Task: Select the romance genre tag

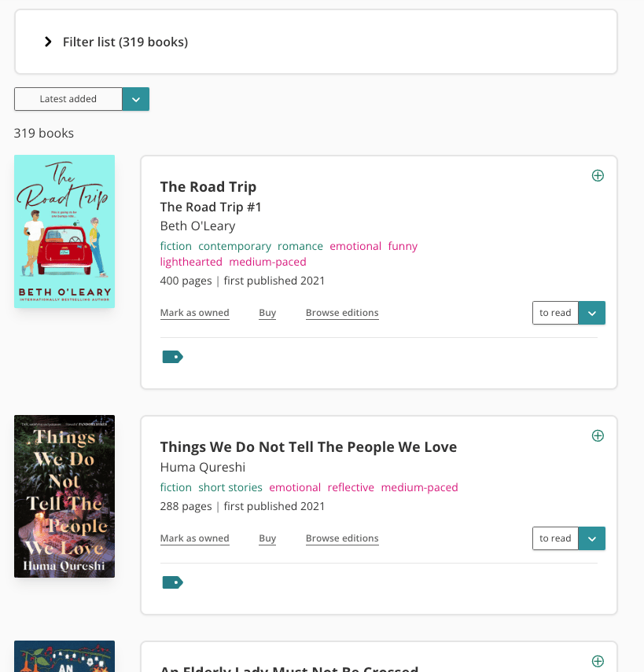Action: point(300,246)
